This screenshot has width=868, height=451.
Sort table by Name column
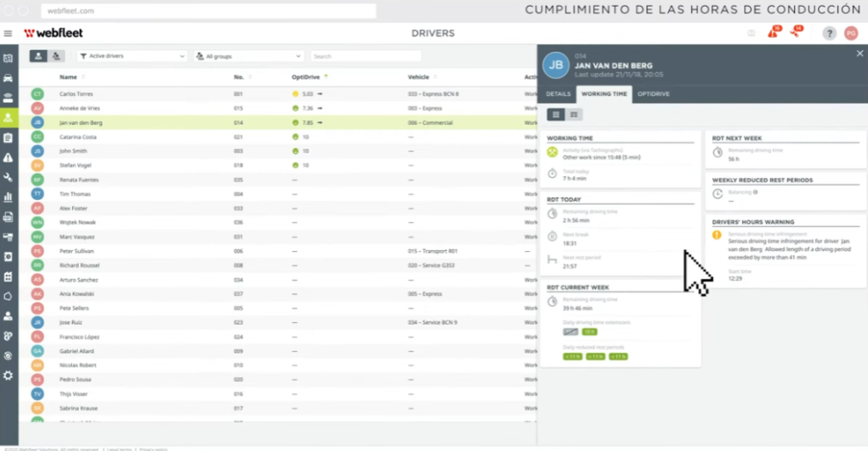pyautogui.click(x=69, y=77)
